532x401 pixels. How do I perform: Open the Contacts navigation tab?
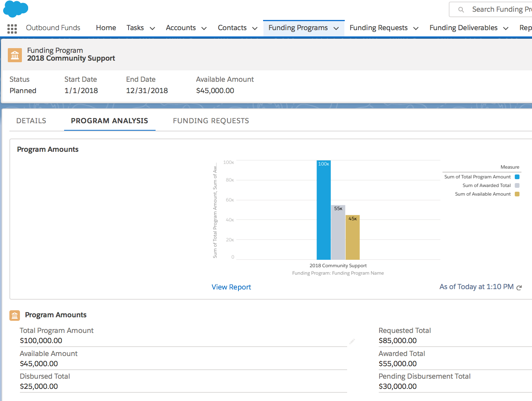(232, 28)
